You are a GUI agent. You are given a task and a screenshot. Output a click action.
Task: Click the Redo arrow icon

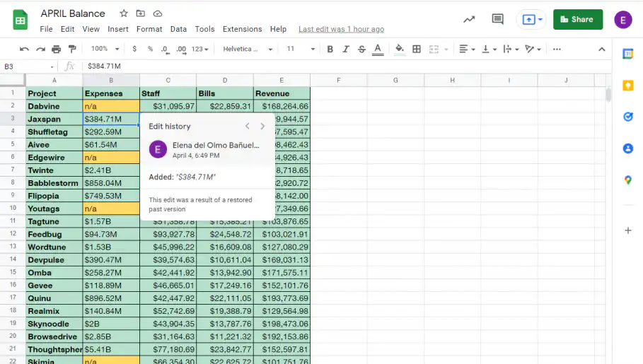point(40,49)
